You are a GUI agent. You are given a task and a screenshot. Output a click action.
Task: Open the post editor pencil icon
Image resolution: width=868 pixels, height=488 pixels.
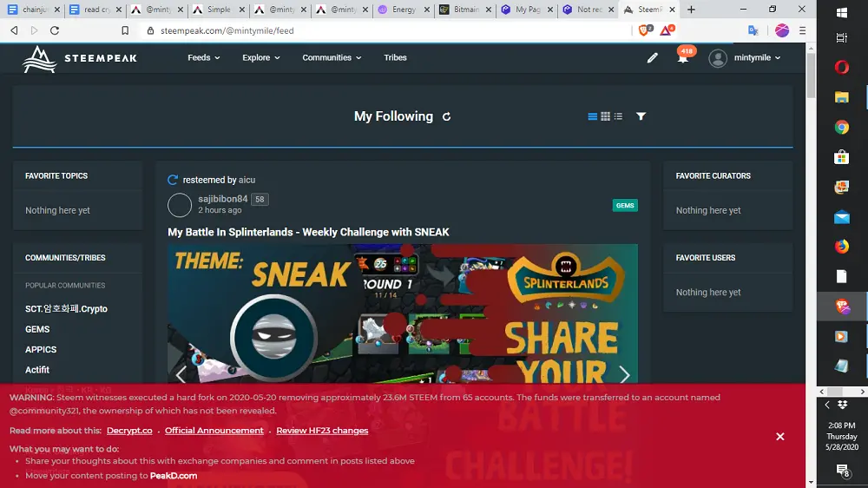(652, 57)
